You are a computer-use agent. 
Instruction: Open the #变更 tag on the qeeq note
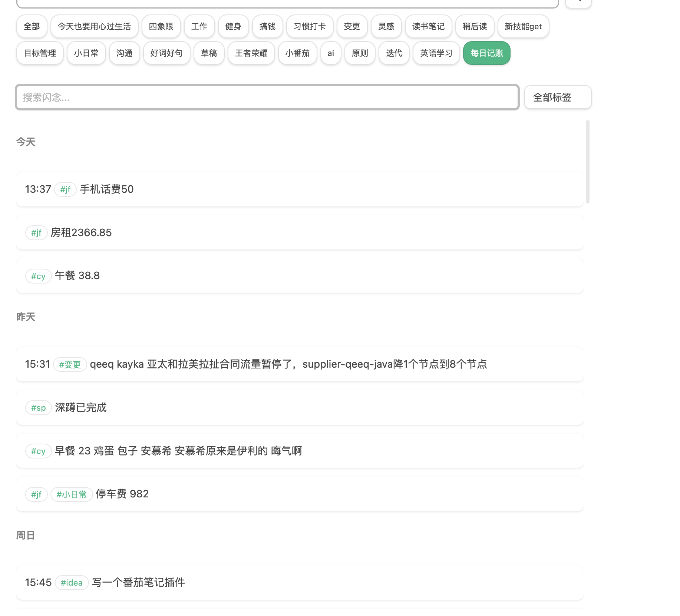point(70,364)
